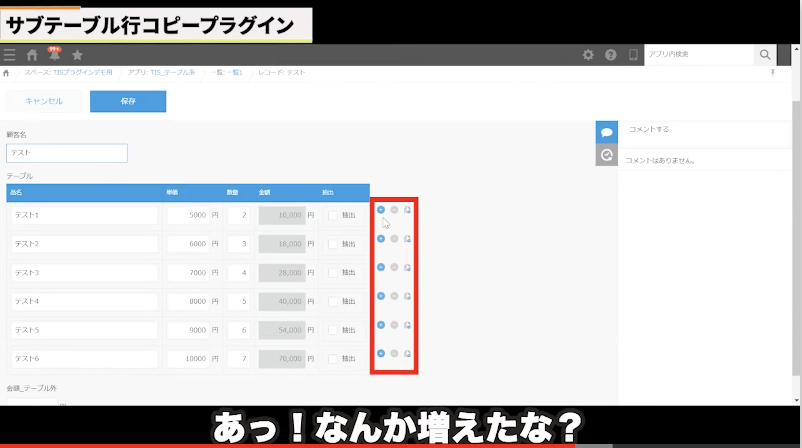Copy the テスト6 row with its copy icon
The image size is (802, 448).
click(x=408, y=354)
